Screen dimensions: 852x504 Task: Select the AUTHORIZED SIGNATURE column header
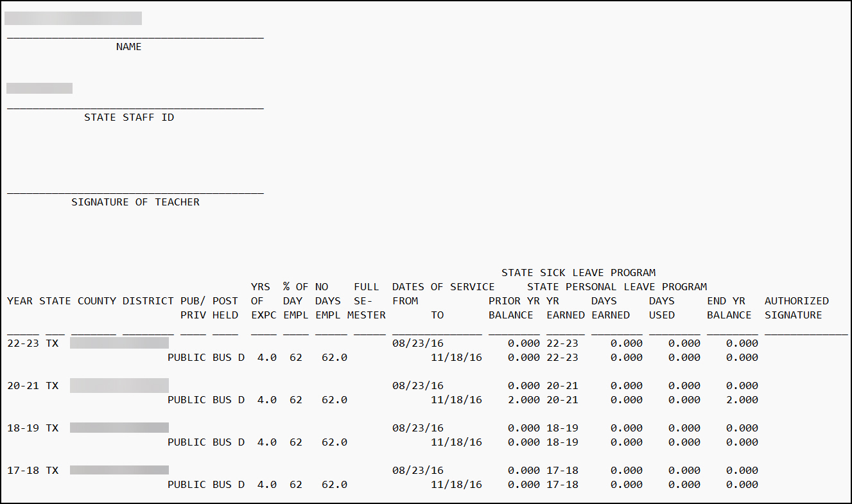(796, 307)
